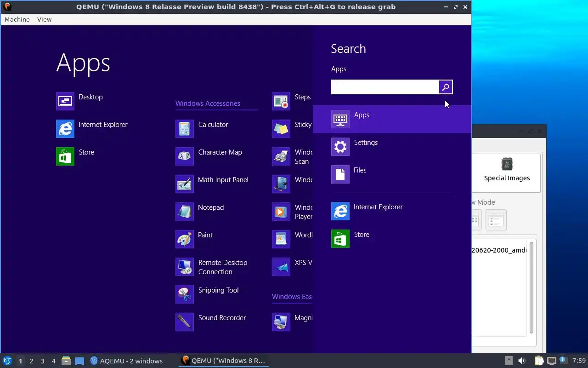Click the network status tray icon
The width and height of the screenshot is (588, 368).
click(552, 361)
